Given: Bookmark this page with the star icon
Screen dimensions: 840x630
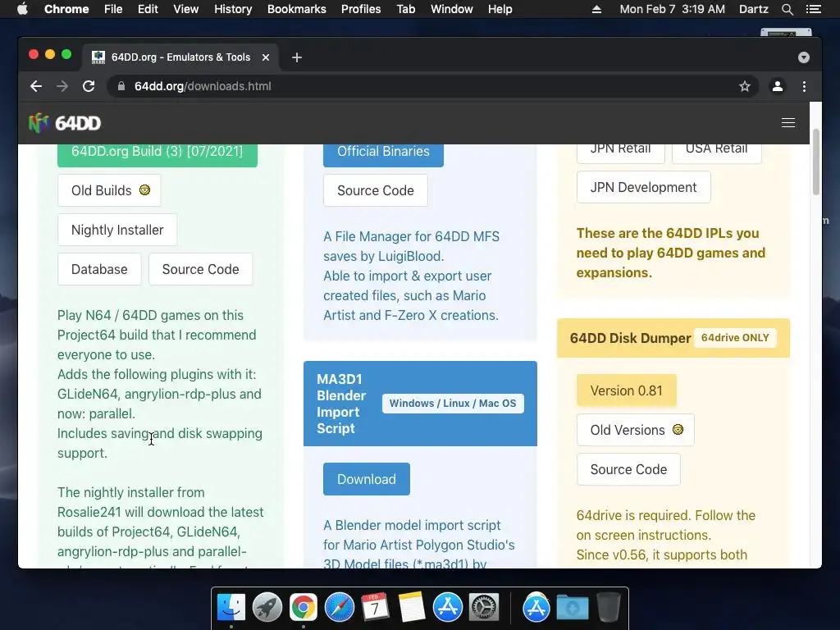Looking at the screenshot, I should pos(745,86).
